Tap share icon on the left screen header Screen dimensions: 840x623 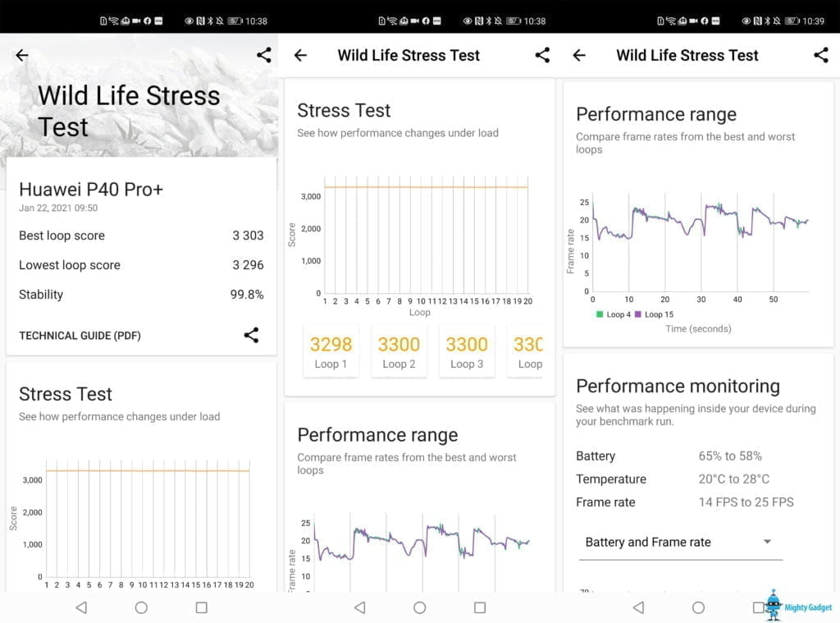pos(263,55)
